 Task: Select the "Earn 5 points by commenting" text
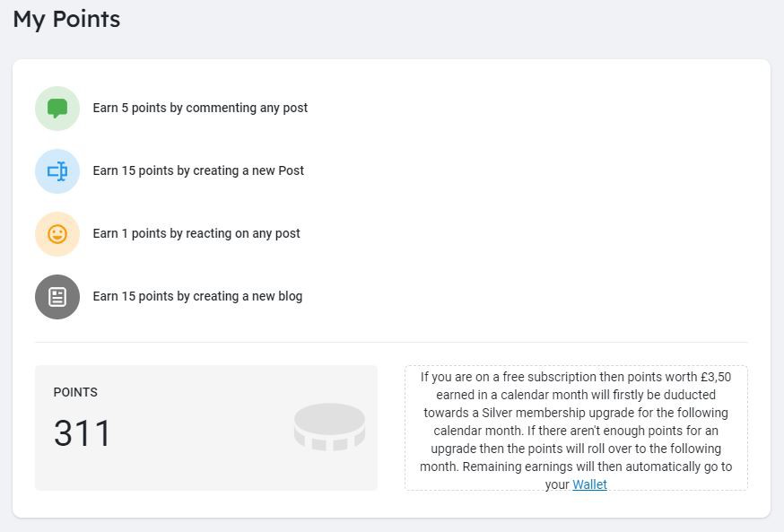pyautogui.click(x=200, y=108)
